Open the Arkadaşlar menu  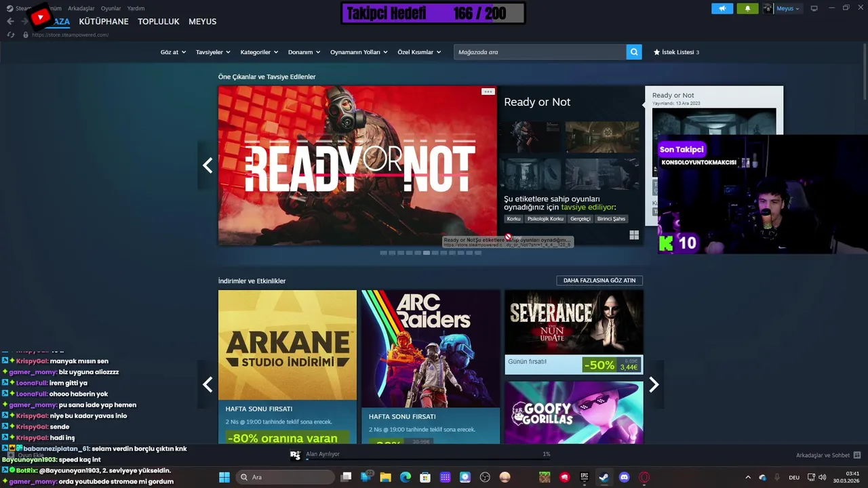click(81, 9)
